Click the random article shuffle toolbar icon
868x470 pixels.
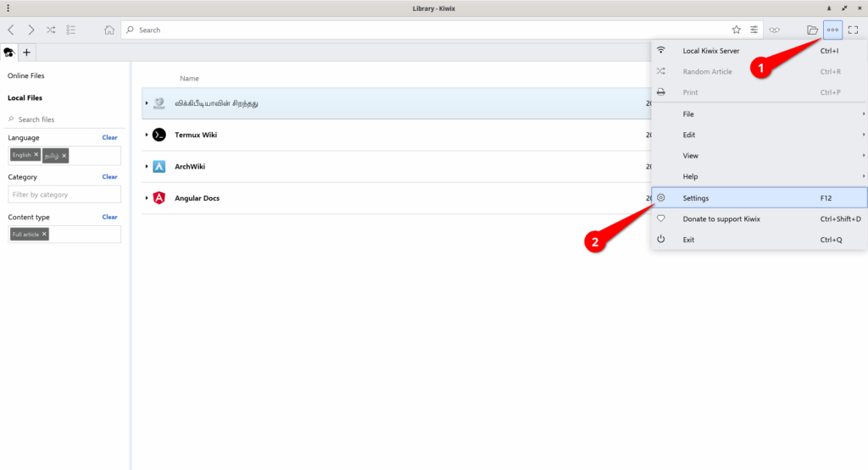point(51,30)
